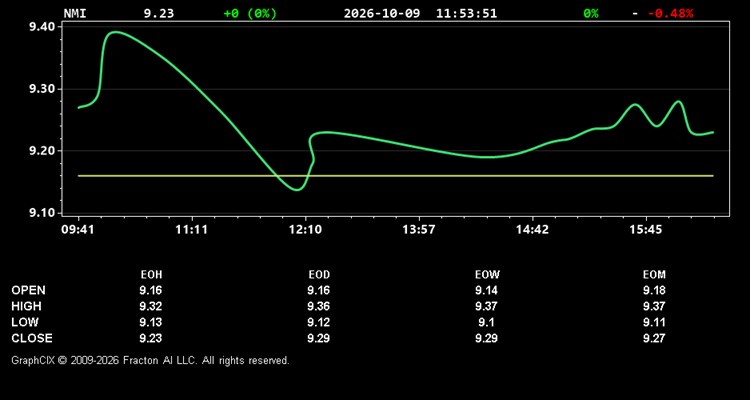Image resolution: width=750 pixels, height=400 pixels.
Task: Click the GraphCIX copyright notice
Action: [150, 360]
